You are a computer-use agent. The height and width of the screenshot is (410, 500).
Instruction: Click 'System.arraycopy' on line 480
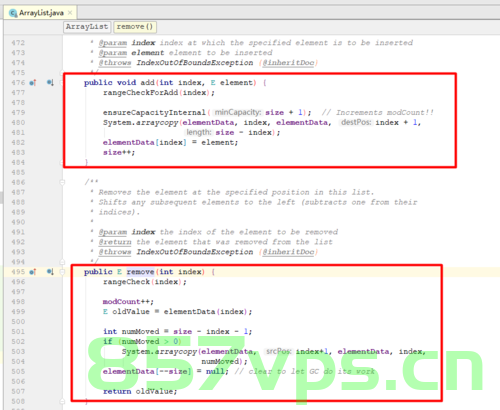(x=141, y=122)
